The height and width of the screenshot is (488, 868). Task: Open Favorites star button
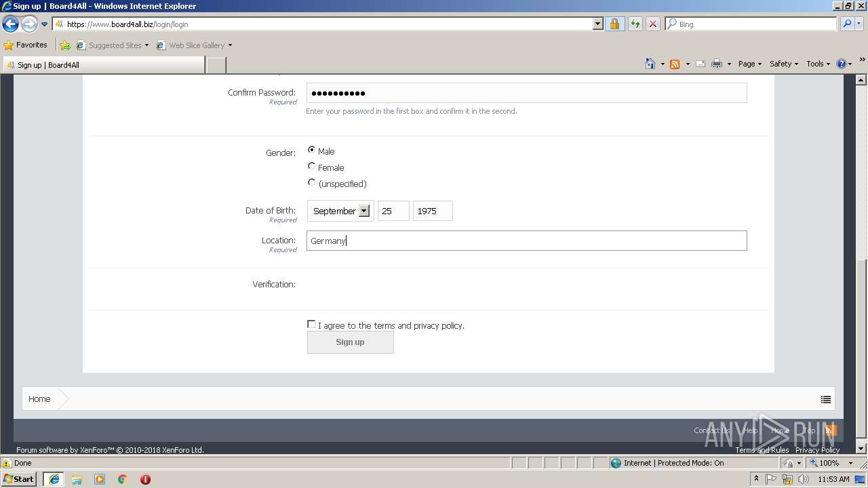(26, 45)
